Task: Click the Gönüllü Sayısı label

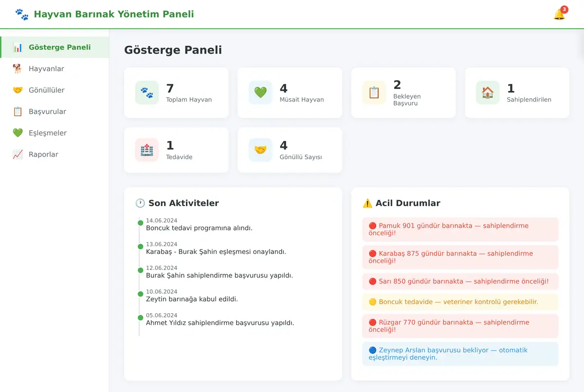Action: click(301, 157)
